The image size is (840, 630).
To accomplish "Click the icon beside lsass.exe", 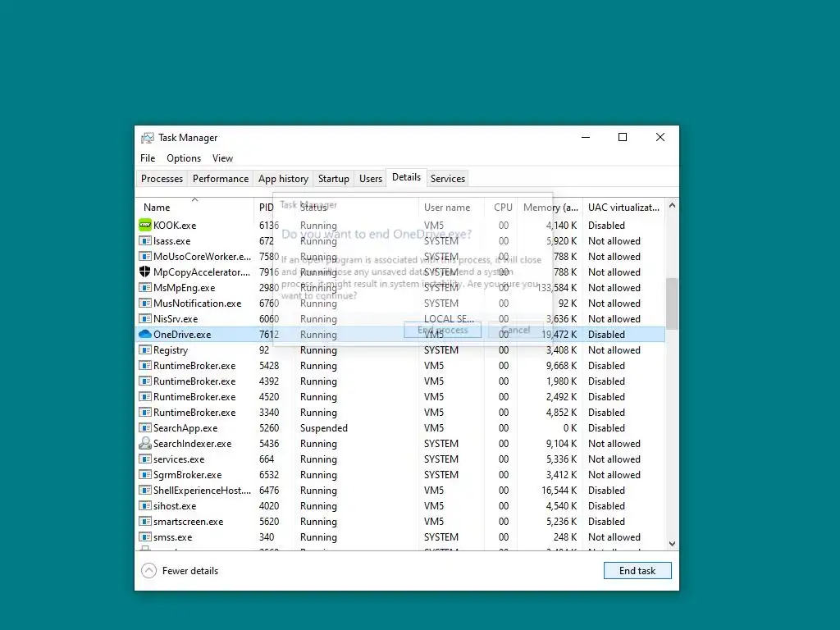I will coord(144,240).
